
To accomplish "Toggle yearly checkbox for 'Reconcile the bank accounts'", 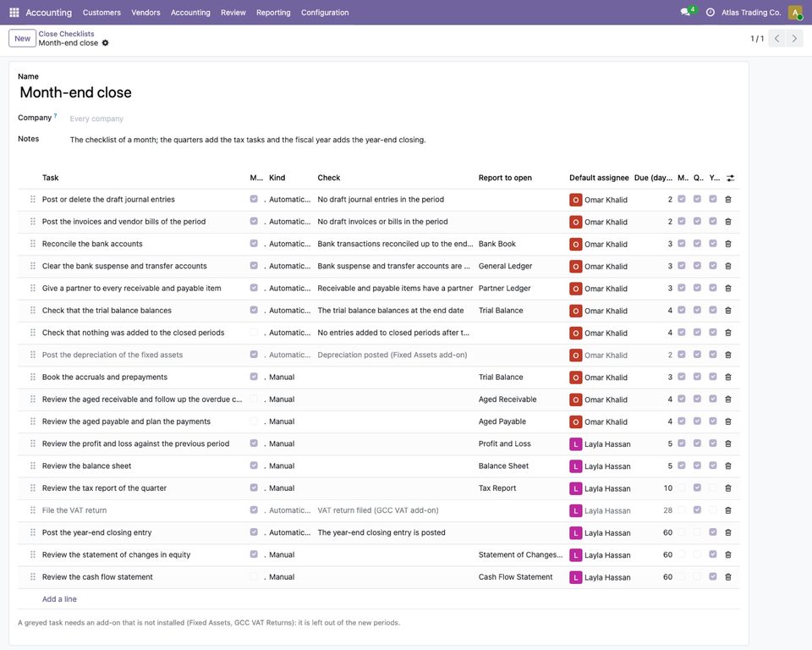I will (x=713, y=243).
